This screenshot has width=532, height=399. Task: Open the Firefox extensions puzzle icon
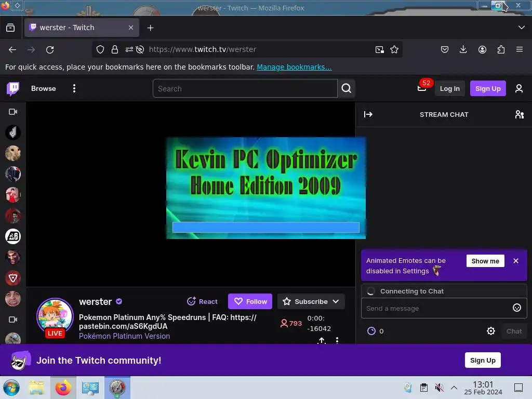point(501,49)
